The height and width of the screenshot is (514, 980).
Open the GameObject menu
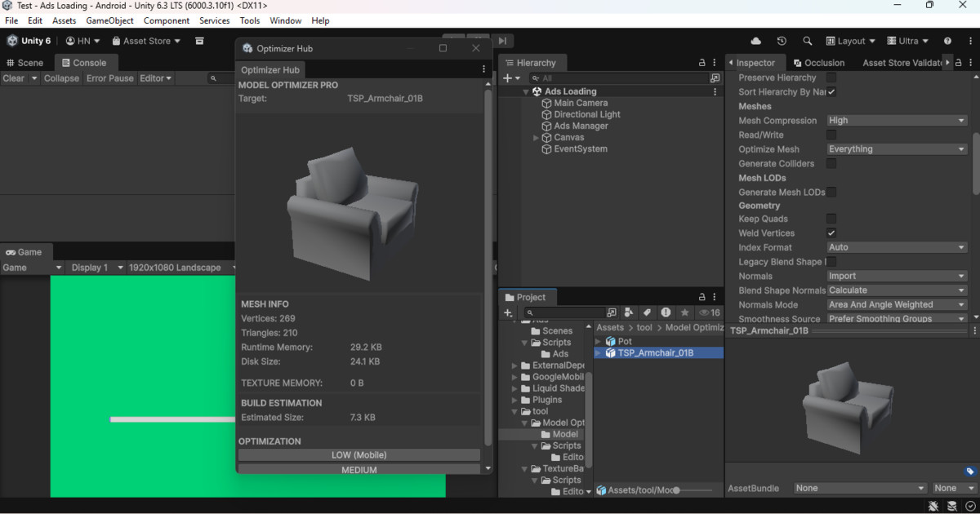[x=109, y=20]
